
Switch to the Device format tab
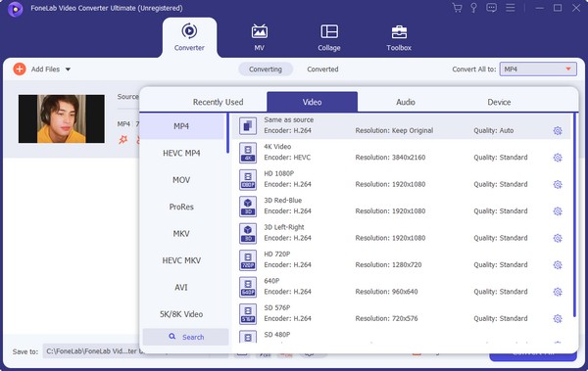point(499,102)
